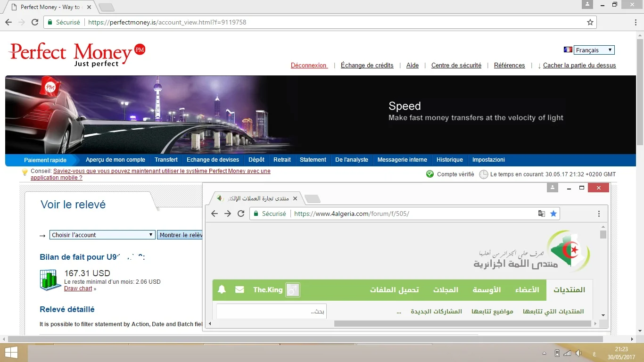Open the forum messages envelope icon
This screenshot has width=644, height=362.
[239, 289]
